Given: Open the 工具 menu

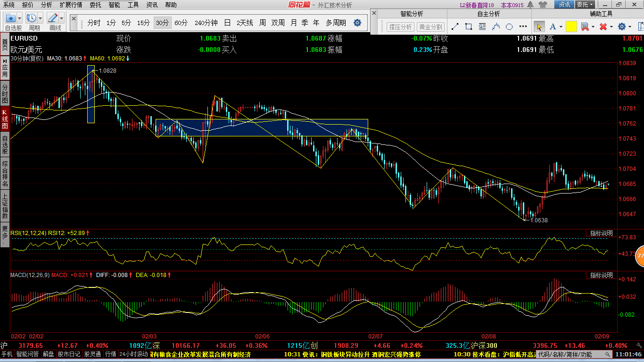Looking at the screenshot, I should (133, 5).
